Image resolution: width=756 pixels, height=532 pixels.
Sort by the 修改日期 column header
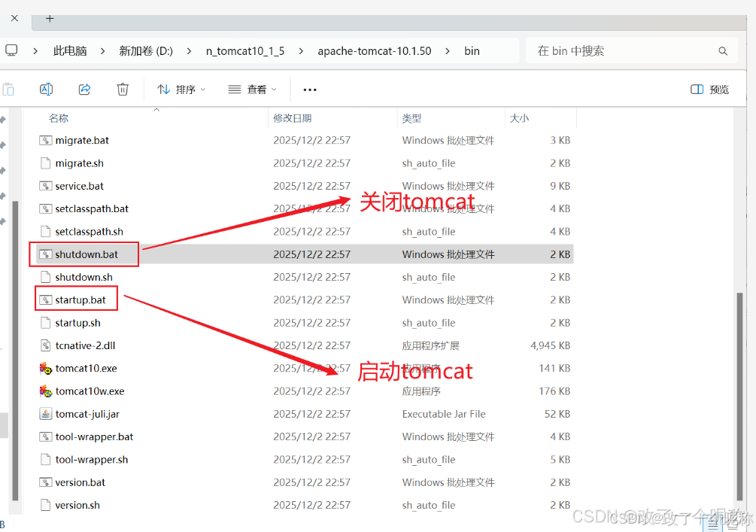[x=292, y=118]
